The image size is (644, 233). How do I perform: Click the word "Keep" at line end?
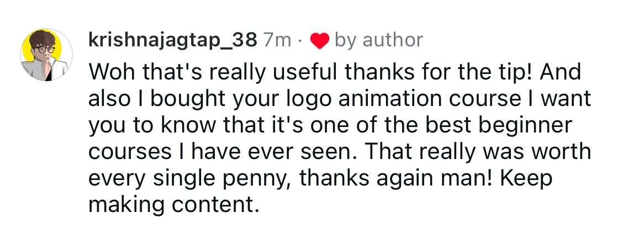click(526, 179)
